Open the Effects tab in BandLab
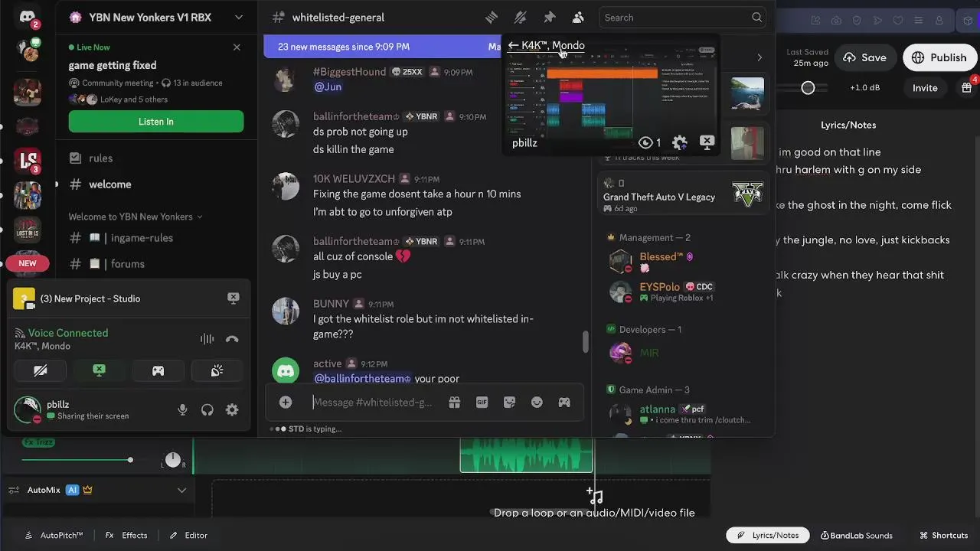The image size is (980, 551). (126, 535)
